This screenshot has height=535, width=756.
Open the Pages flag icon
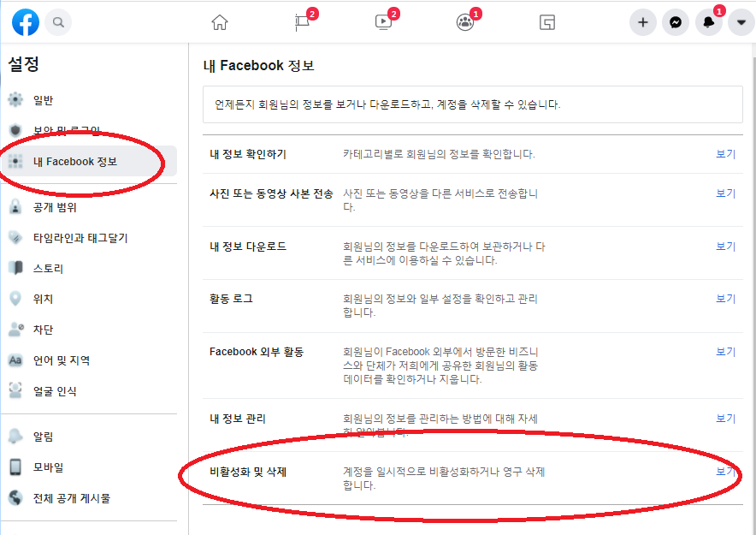tap(302, 22)
